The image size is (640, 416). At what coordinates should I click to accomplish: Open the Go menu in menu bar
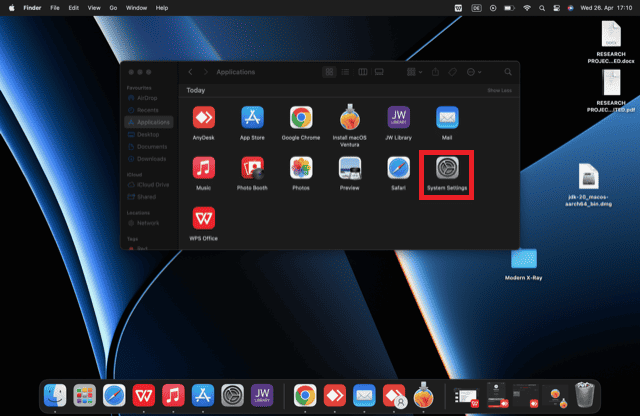tap(114, 7)
